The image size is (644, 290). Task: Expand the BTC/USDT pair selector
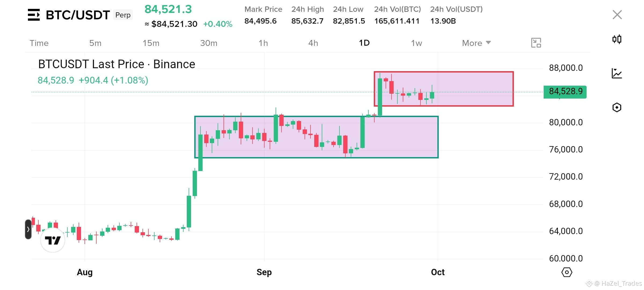78,15
